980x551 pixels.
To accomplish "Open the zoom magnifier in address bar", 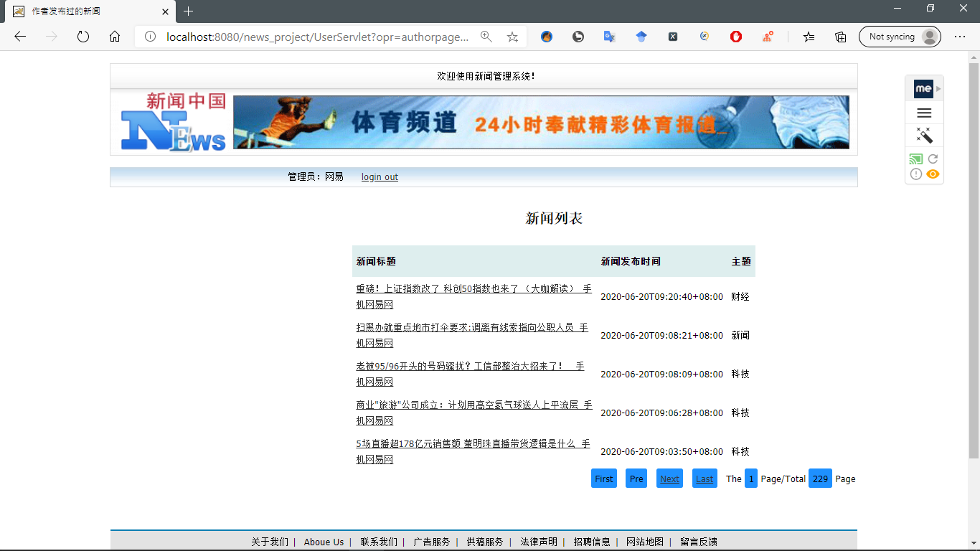I will click(486, 37).
